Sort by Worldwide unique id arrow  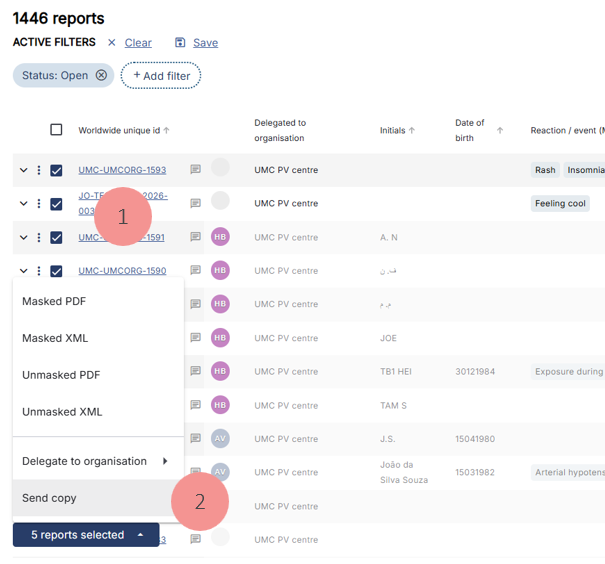pos(167,130)
